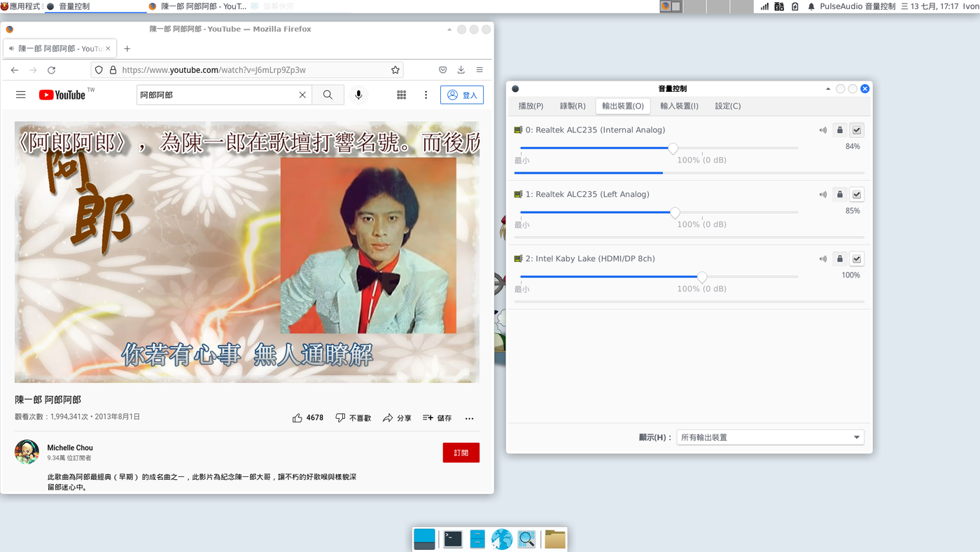Reload the Firefox page
Screen dimensions: 980x552
click(x=51, y=70)
